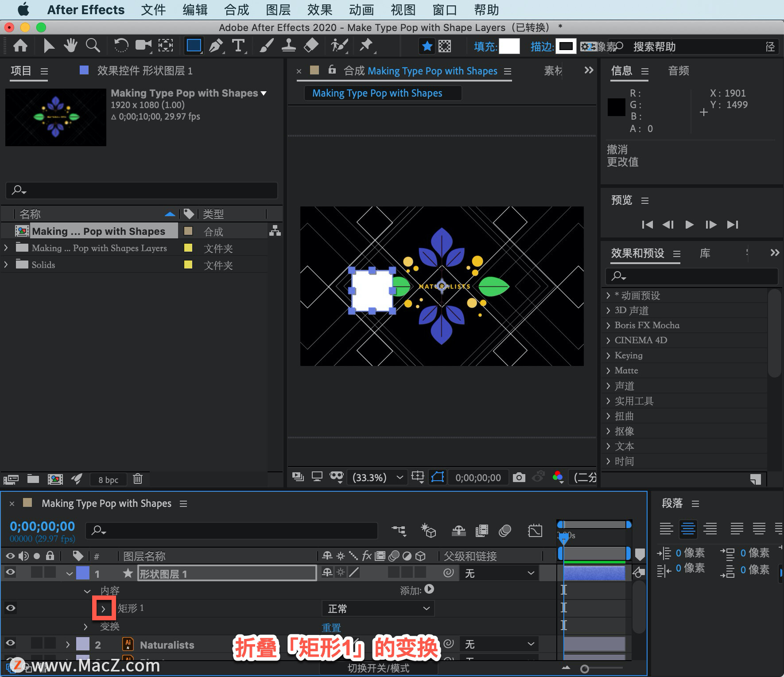
Task: Toggle mask and shape path visibility
Action: pos(438,477)
